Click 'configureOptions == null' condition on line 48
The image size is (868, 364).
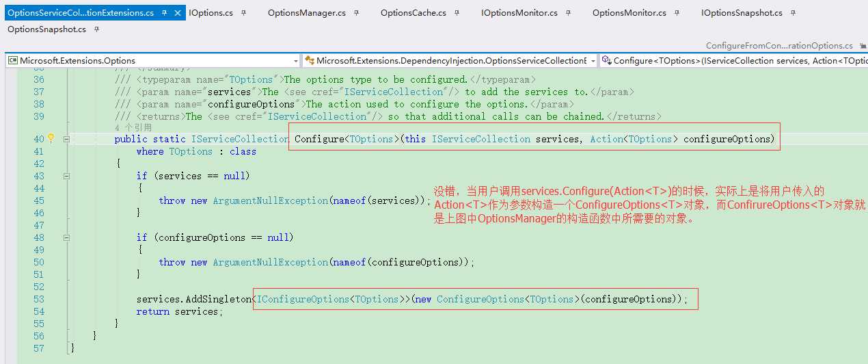tap(223, 237)
